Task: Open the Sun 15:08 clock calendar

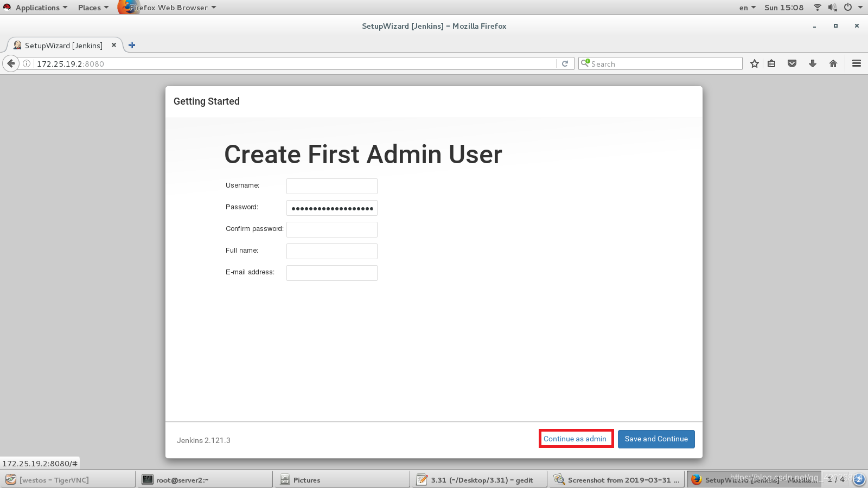Action: coord(784,8)
